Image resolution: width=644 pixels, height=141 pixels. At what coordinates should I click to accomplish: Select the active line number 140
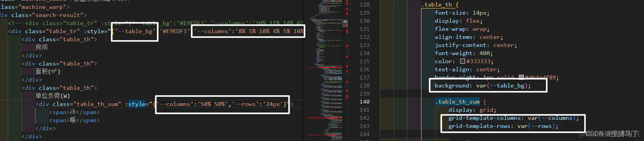[x=364, y=102]
